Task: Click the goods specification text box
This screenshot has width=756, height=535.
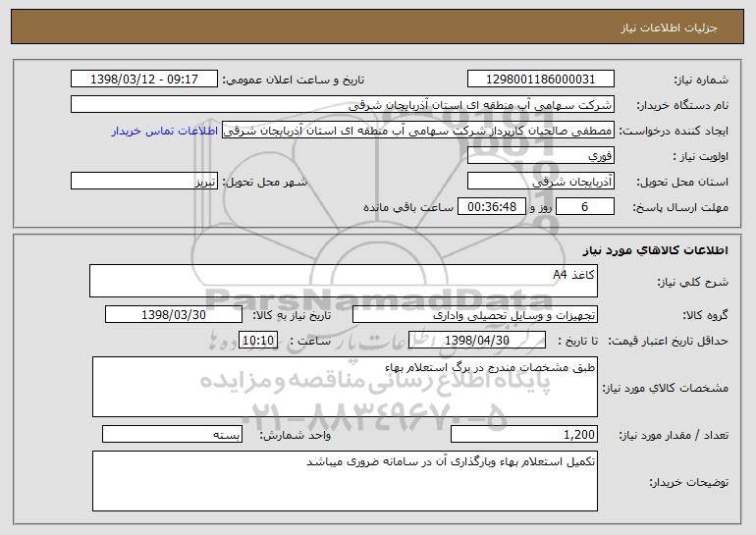Action: coord(345,387)
